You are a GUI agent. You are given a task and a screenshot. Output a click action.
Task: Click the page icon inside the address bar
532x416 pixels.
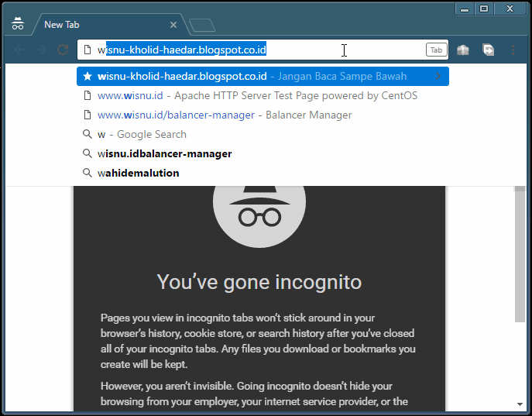point(88,50)
